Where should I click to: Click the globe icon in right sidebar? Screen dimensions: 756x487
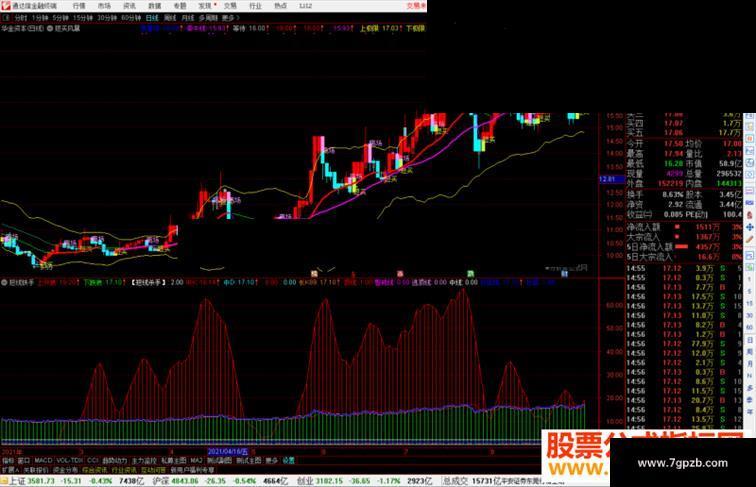(x=750, y=163)
